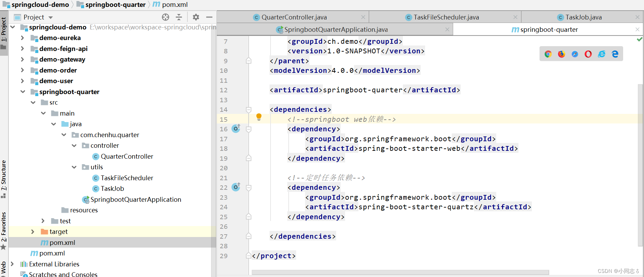
Task: Expand the demo-feign-api module
Action: click(23, 49)
